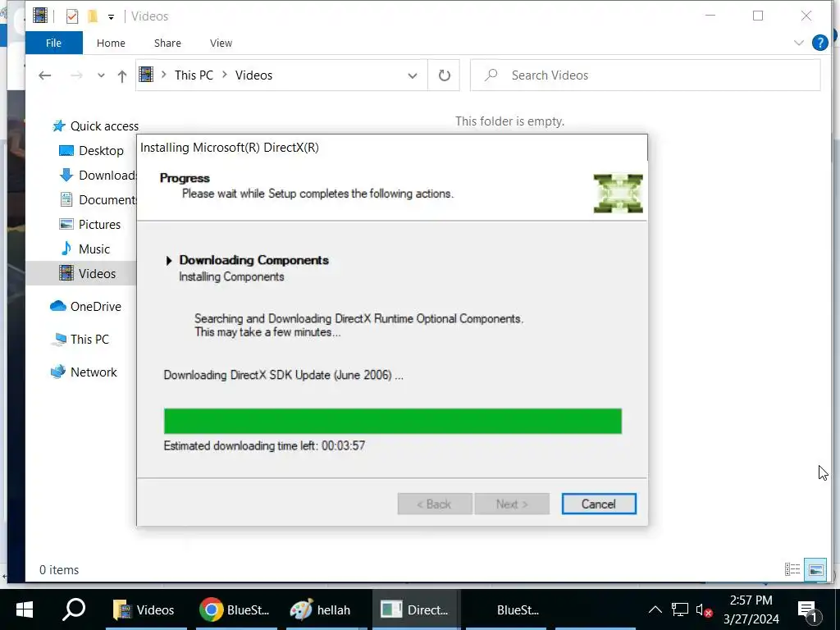Switch to Chrome BlueSt... taskbar window
Screen dimensions: 840x630
pyautogui.click(x=235, y=609)
